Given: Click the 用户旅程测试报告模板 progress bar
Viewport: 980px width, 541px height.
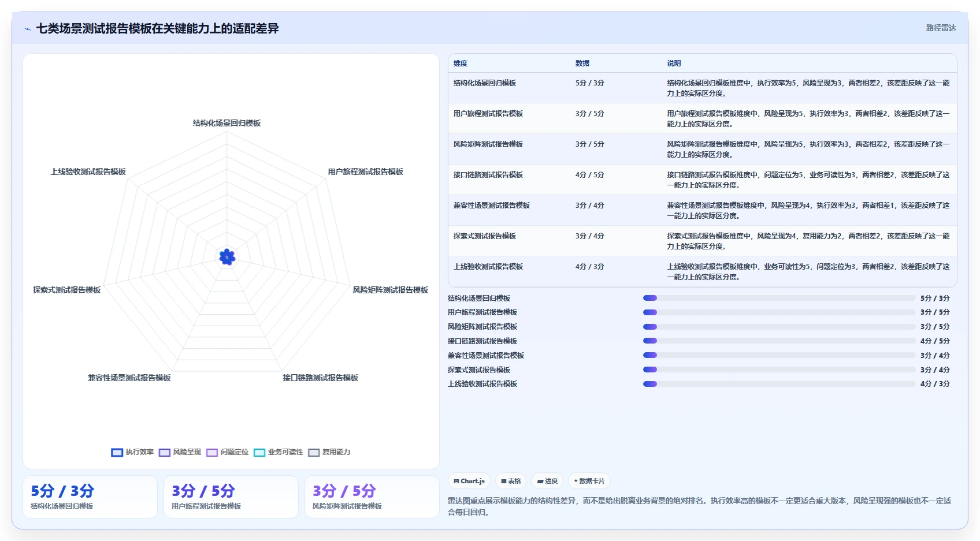Looking at the screenshot, I should point(779,312).
